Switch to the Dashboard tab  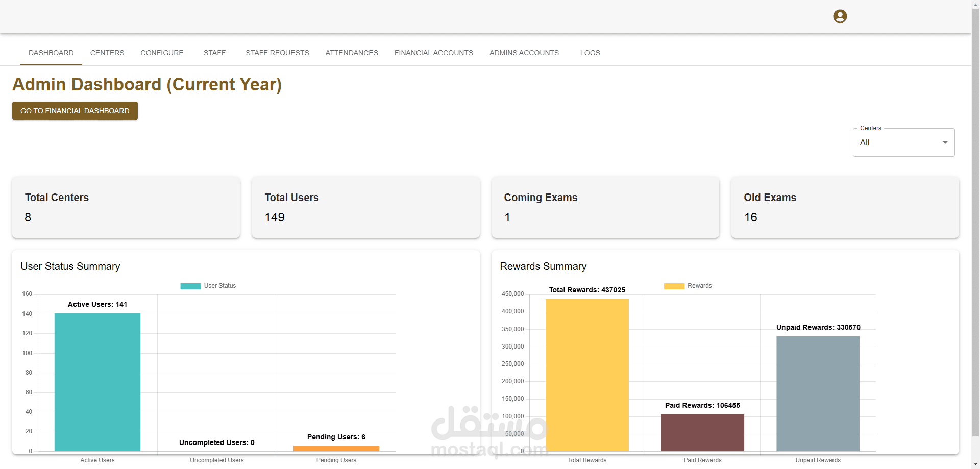click(51, 53)
